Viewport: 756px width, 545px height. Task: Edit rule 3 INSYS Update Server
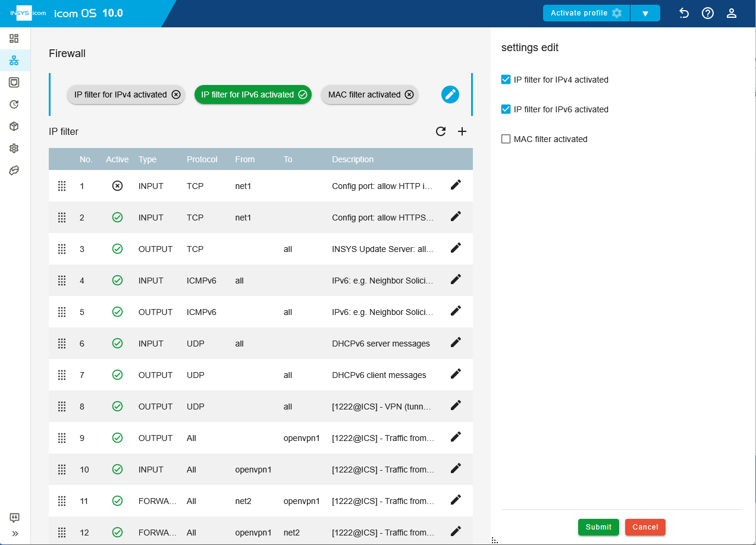(456, 248)
